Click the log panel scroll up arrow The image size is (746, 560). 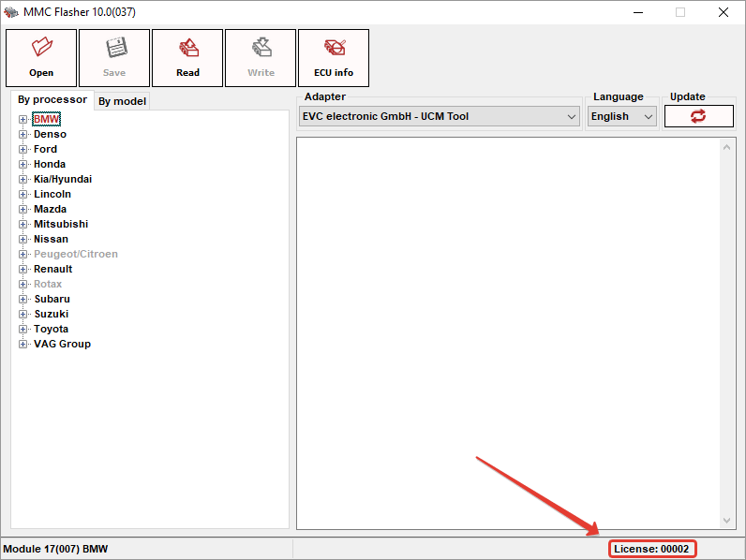(726, 147)
